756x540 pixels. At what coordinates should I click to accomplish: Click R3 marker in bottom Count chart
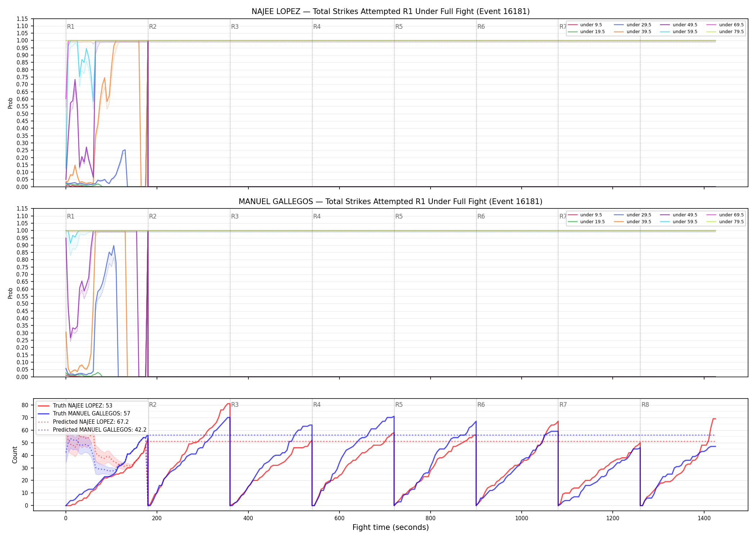(x=235, y=405)
